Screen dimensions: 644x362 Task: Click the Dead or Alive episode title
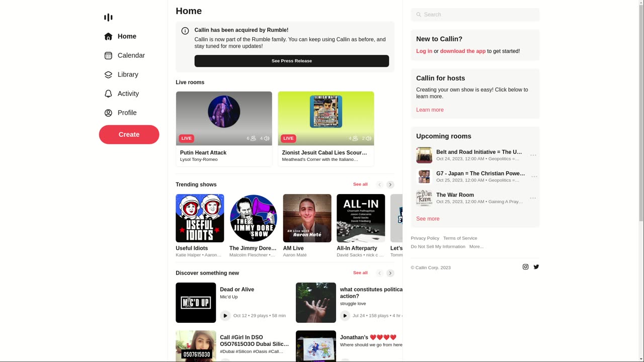[x=237, y=290]
